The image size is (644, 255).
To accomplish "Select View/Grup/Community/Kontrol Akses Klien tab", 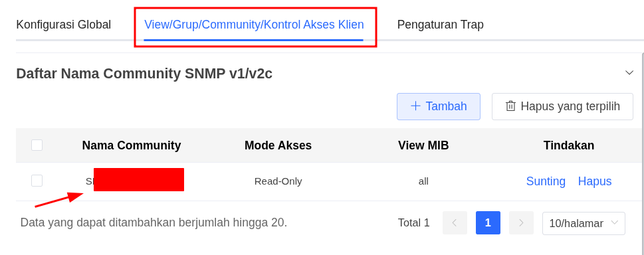I will [x=254, y=25].
